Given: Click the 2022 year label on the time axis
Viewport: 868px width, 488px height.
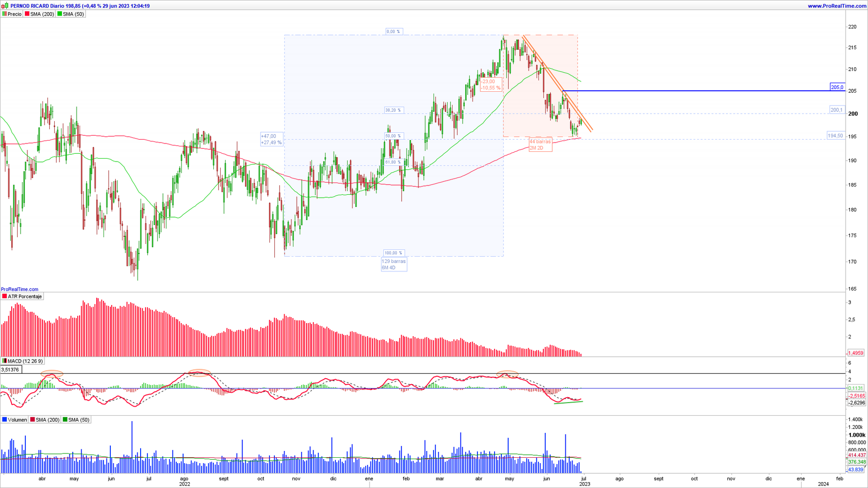Looking at the screenshot, I should (x=185, y=484).
